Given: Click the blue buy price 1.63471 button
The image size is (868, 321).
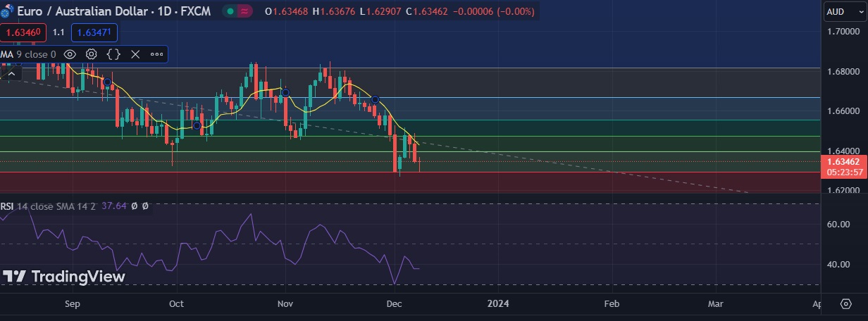Looking at the screenshot, I should [94, 32].
